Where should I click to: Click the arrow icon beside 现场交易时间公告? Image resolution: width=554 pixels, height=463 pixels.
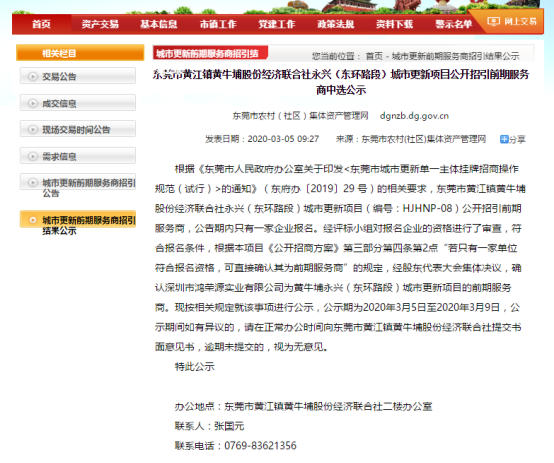[x=33, y=129]
